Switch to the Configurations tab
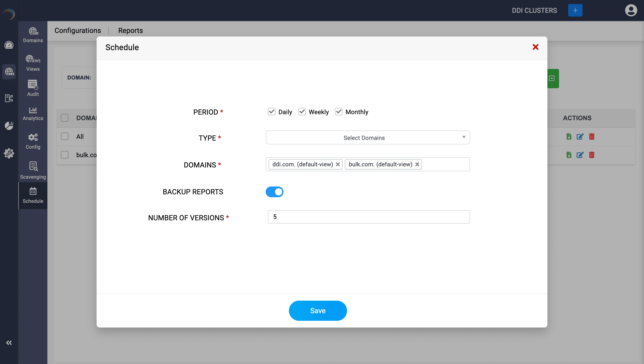The width and height of the screenshot is (644, 364). [78, 30]
